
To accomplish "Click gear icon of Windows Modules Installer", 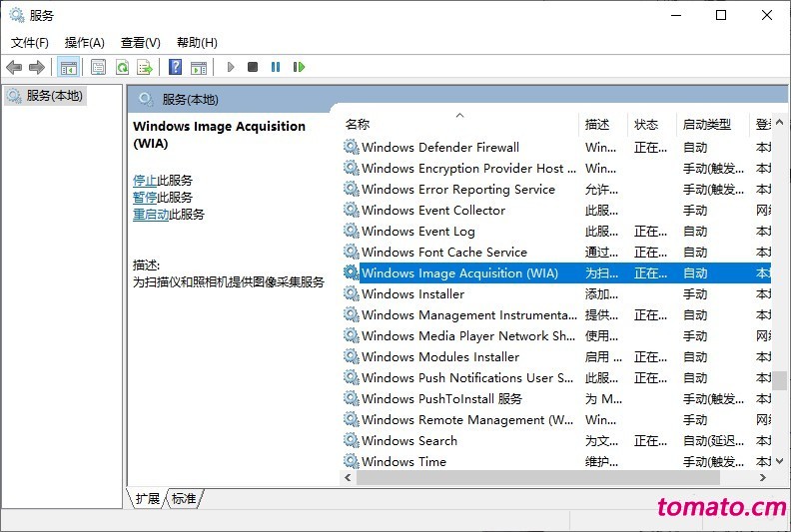I will (352, 356).
